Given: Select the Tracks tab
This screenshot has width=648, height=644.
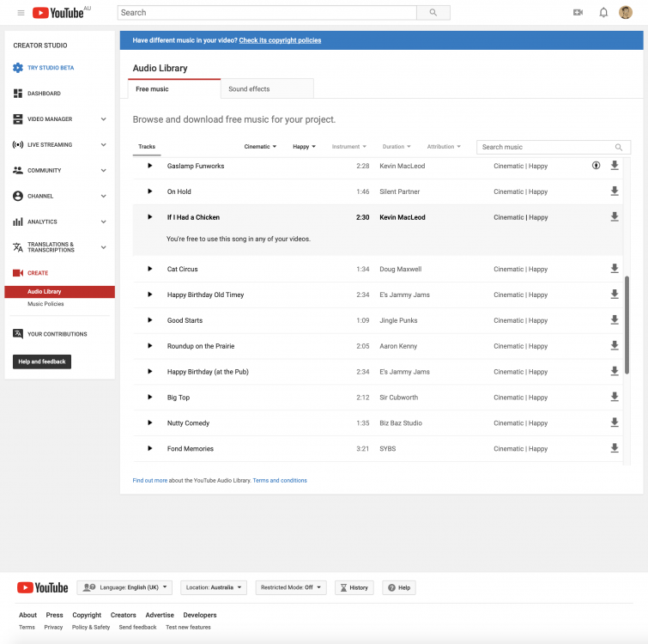Looking at the screenshot, I should click(x=147, y=147).
